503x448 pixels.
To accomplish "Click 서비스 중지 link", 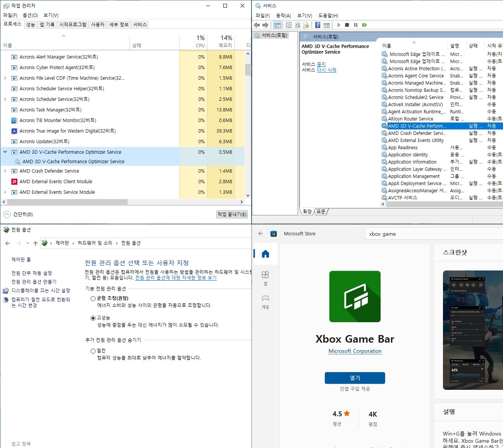I will [321, 64].
